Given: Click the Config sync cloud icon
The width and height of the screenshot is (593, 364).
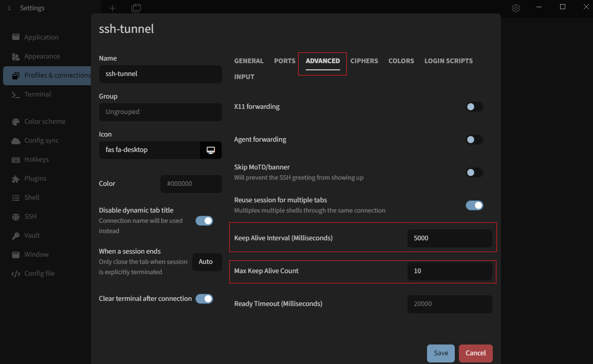Looking at the screenshot, I should 15,141.
